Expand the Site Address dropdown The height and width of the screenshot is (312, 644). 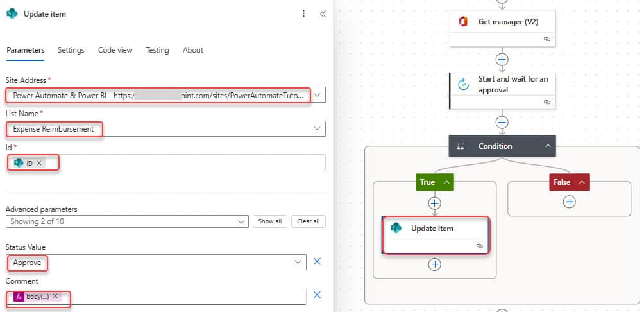[x=318, y=95]
